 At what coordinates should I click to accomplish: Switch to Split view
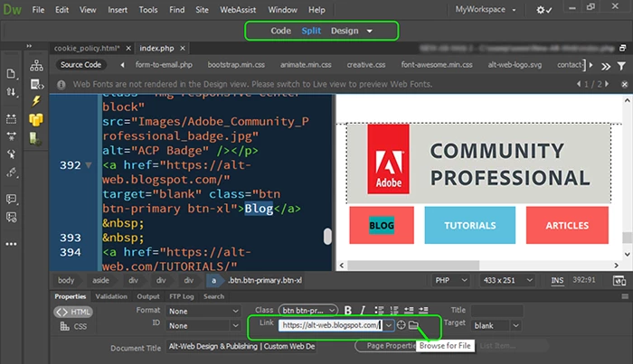311,31
